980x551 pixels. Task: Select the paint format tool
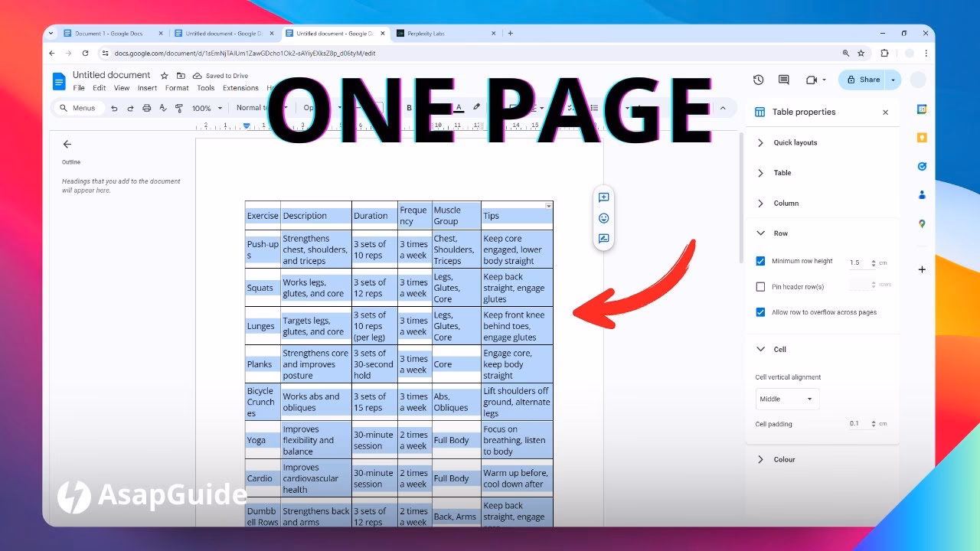tap(181, 108)
